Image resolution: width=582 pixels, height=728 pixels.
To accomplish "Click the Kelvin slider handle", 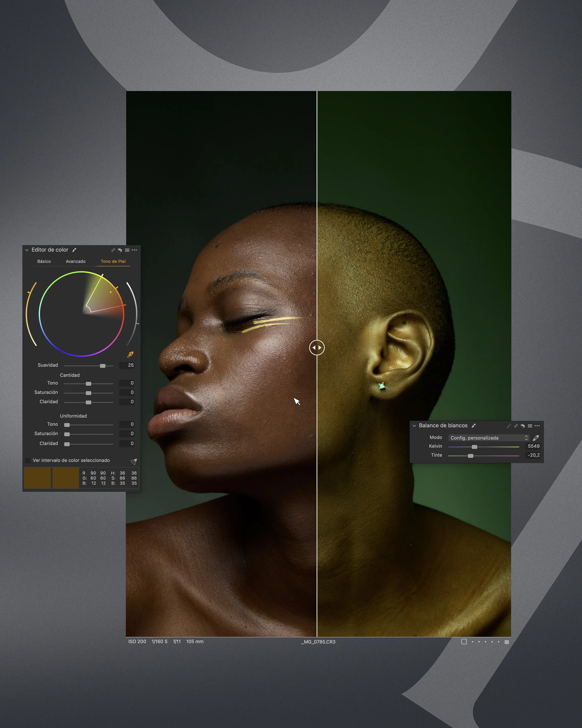I will pyautogui.click(x=474, y=447).
